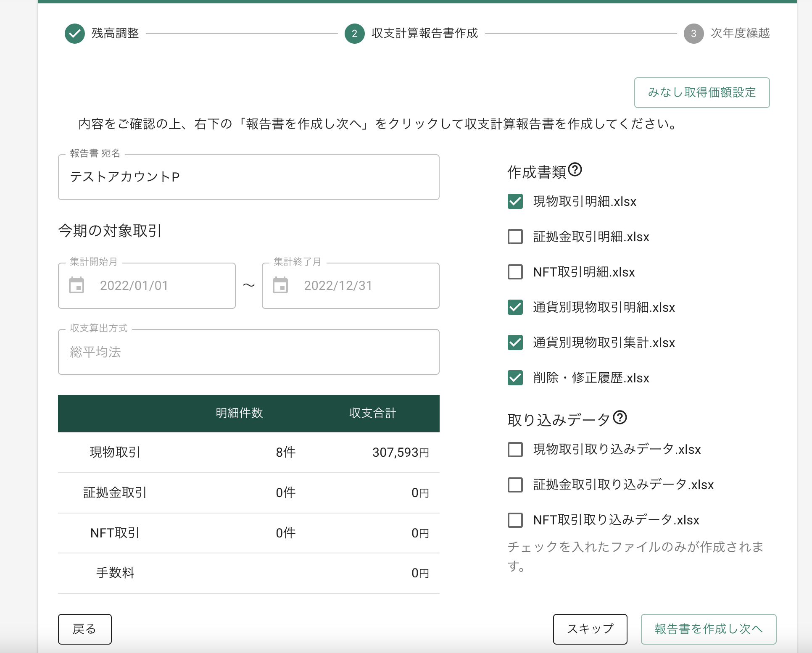This screenshot has height=653, width=812.
Task: Enable NFT取引明細.xlsx checkbox
Action: click(x=515, y=272)
